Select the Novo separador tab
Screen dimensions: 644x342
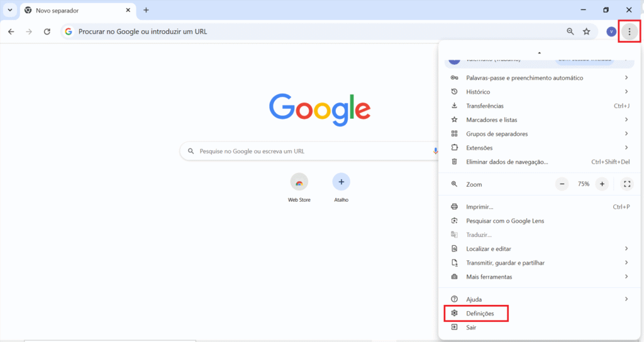pos(77,11)
